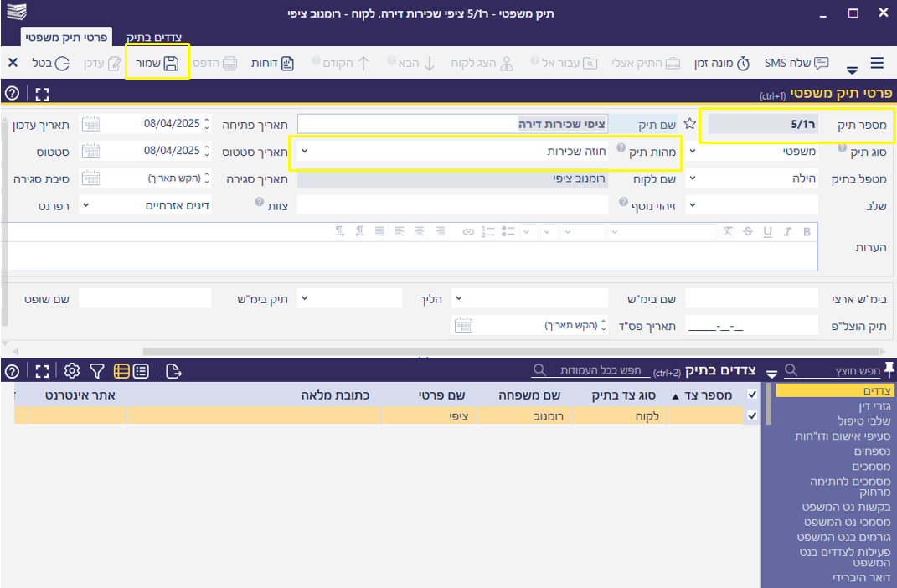This screenshot has height=588, width=897.
Task: Select שלבי טיפול in side navigation
Action: pos(863,421)
